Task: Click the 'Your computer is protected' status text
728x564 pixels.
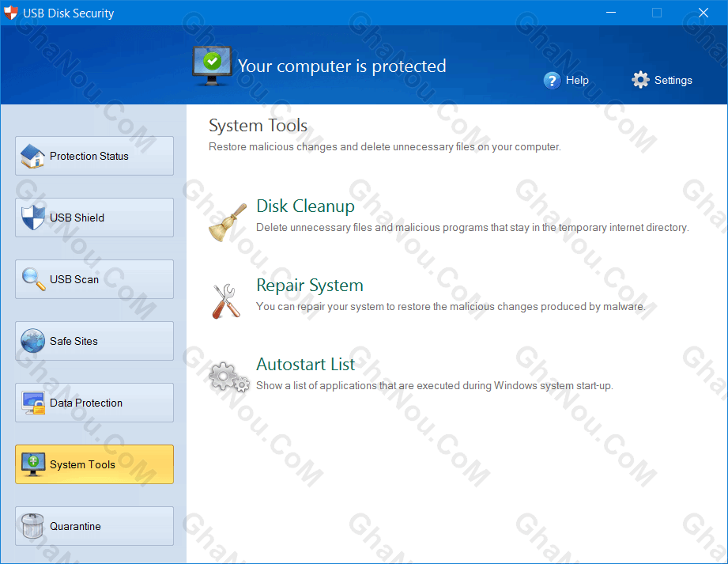Action: pos(342,66)
